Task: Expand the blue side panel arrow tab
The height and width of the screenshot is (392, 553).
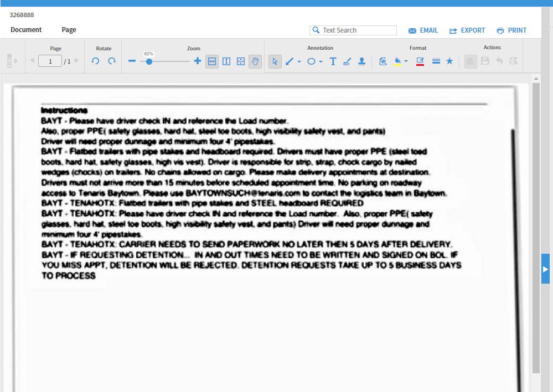Action: (545, 269)
